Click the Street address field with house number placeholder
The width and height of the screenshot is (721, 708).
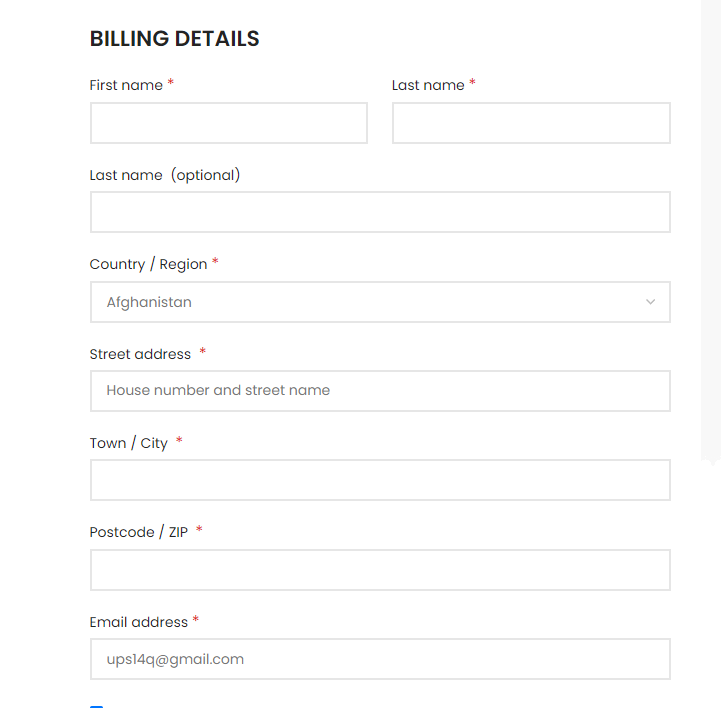coord(379,391)
